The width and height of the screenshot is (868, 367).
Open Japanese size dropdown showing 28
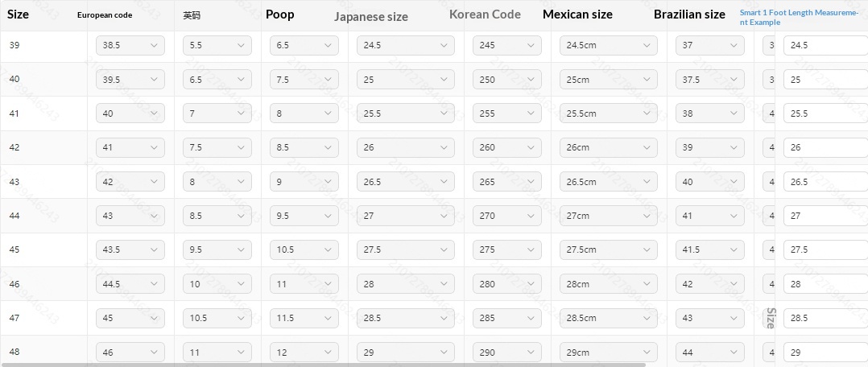pos(405,284)
